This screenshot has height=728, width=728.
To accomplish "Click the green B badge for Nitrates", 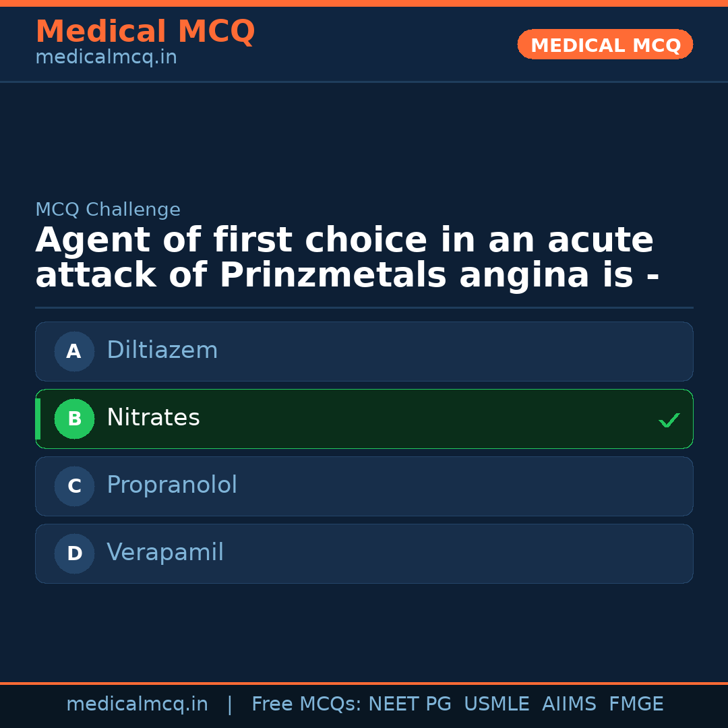I will click(x=74, y=419).
